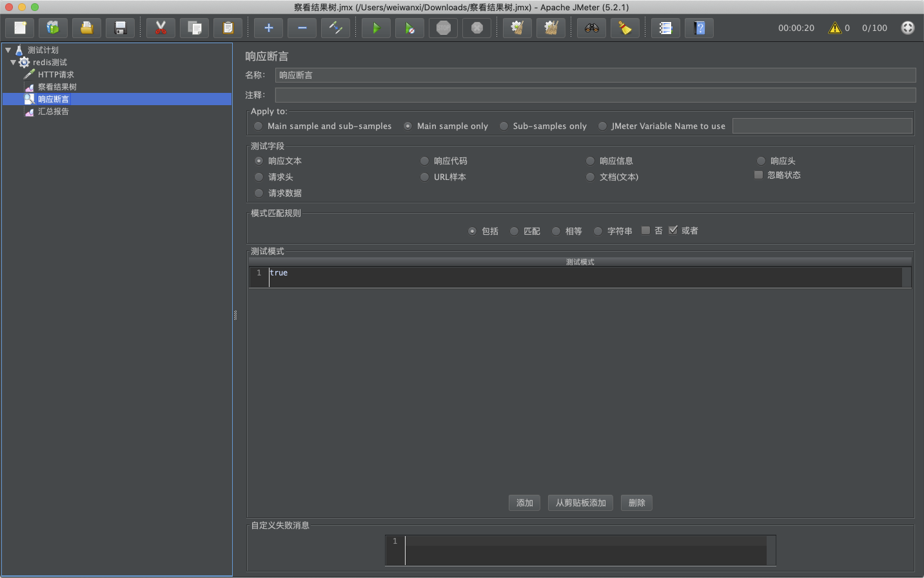The height and width of the screenshot is (578, 924).
Task: Click the Clear results icon
Action: pos(518,28)
